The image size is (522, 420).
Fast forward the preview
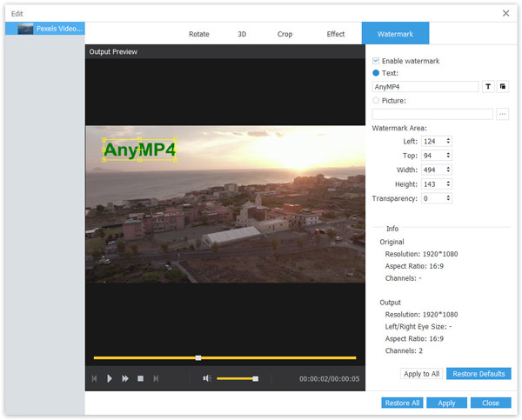coord(125,378)
